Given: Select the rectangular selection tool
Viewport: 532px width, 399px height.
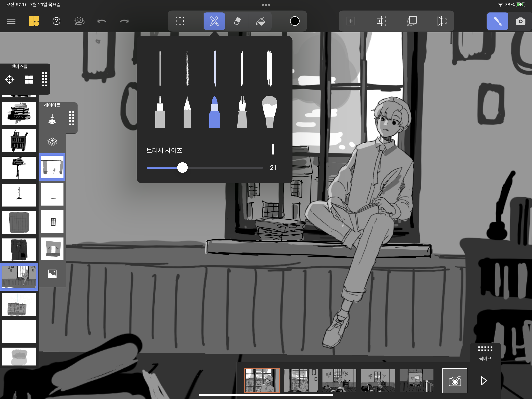Looking at the screenshot, I should coord(180,21).
